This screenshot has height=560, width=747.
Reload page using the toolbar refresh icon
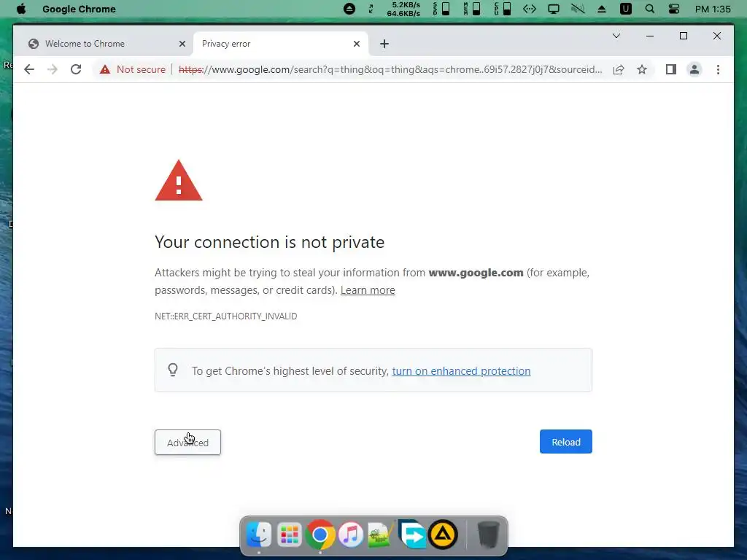[x=76, y=69]
